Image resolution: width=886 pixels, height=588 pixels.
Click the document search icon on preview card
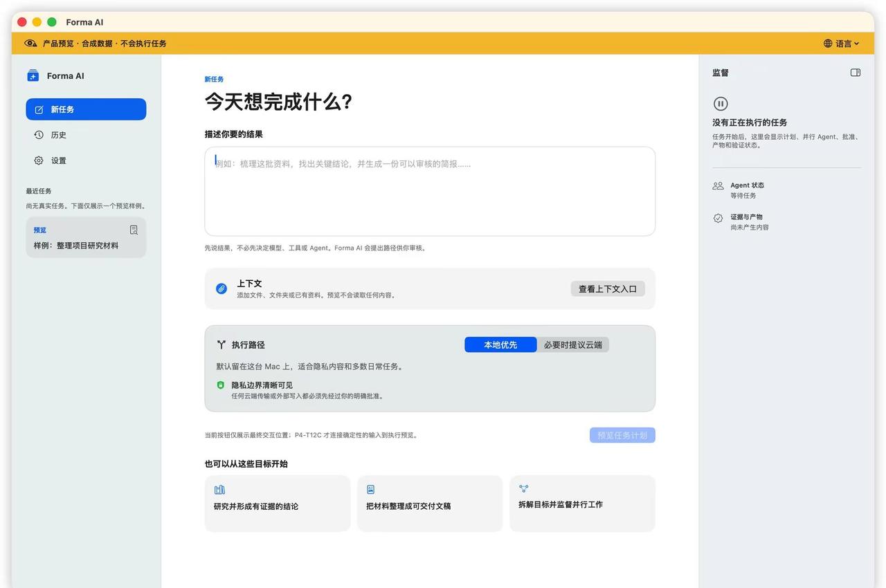(x=134, y=230)
